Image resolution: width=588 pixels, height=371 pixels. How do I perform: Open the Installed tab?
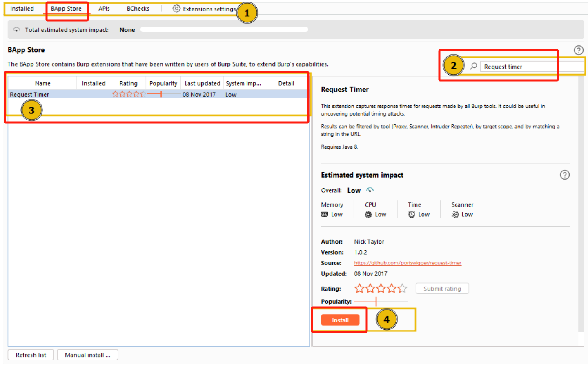22,9
